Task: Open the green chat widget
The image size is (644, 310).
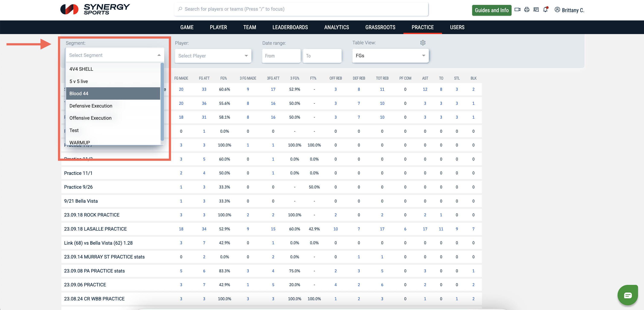Action: [x=628, y=295]
